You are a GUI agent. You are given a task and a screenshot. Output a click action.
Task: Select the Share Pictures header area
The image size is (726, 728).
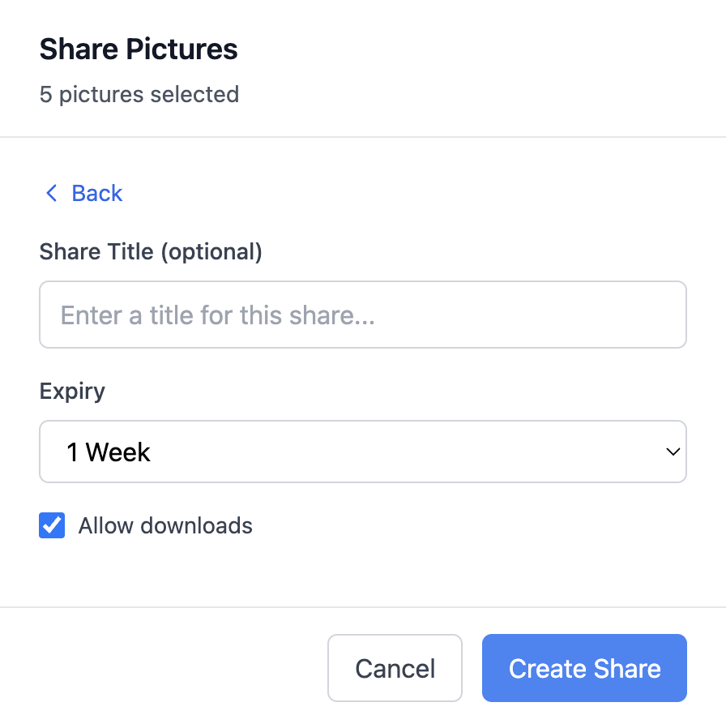tap(139, 49)
